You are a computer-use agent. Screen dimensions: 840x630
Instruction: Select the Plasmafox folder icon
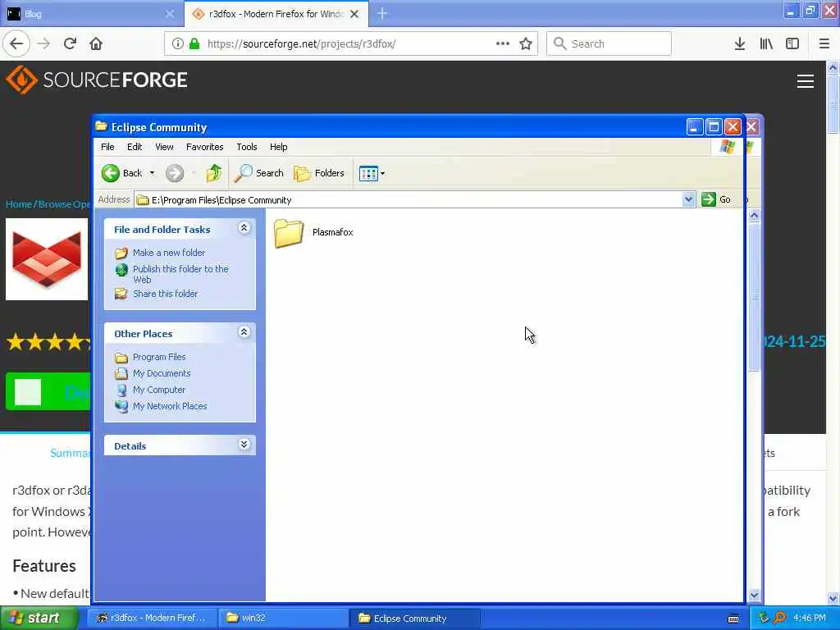pyautogui.click(x=289, y=233)
